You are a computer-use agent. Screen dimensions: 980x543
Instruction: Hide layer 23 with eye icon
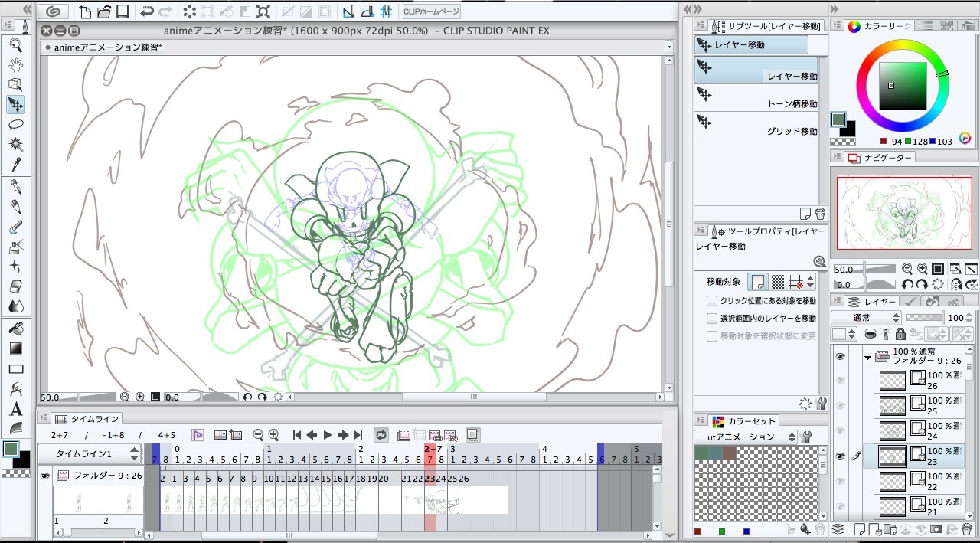(x=841, y=456)
